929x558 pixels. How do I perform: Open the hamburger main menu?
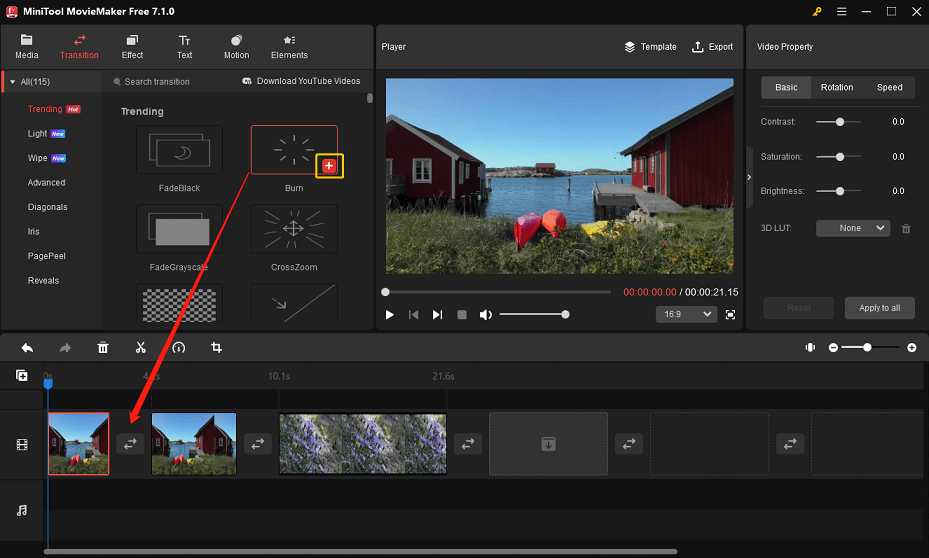point(841,11)
